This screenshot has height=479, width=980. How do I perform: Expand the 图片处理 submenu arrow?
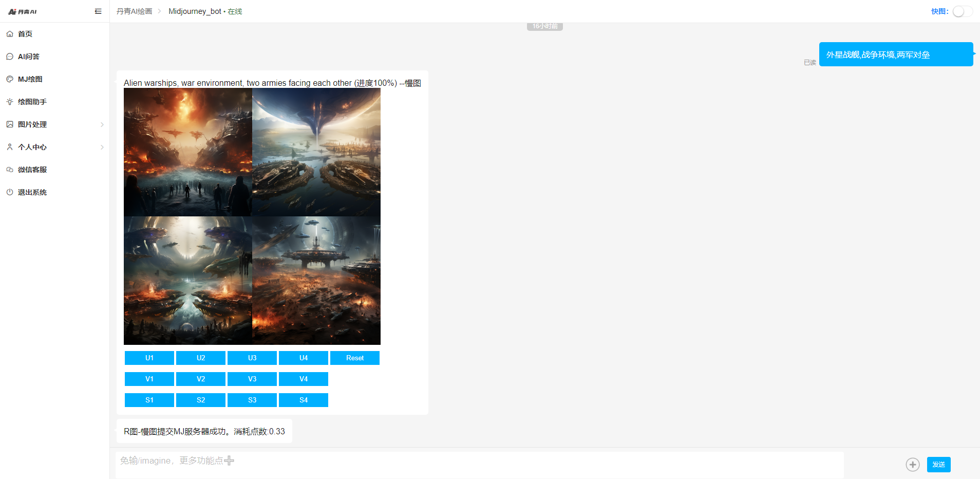pos(102,124)
